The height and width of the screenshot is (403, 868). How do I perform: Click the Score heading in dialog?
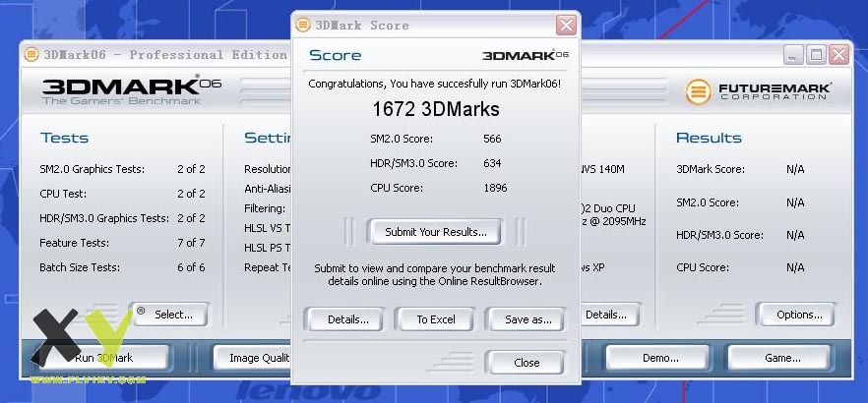tap(335, 55)
